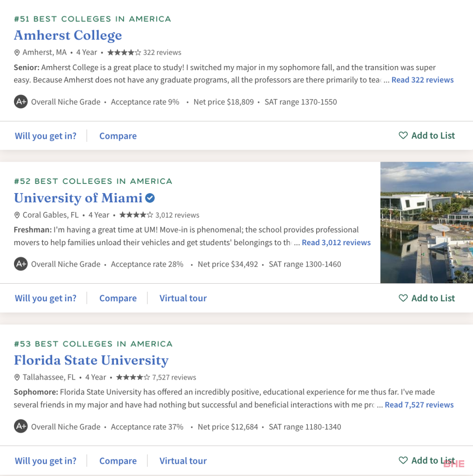Image resolution: width=473 pixels, height=476 pixels.
Task: Click Read 7,527 reviews link
Action: 419,405
